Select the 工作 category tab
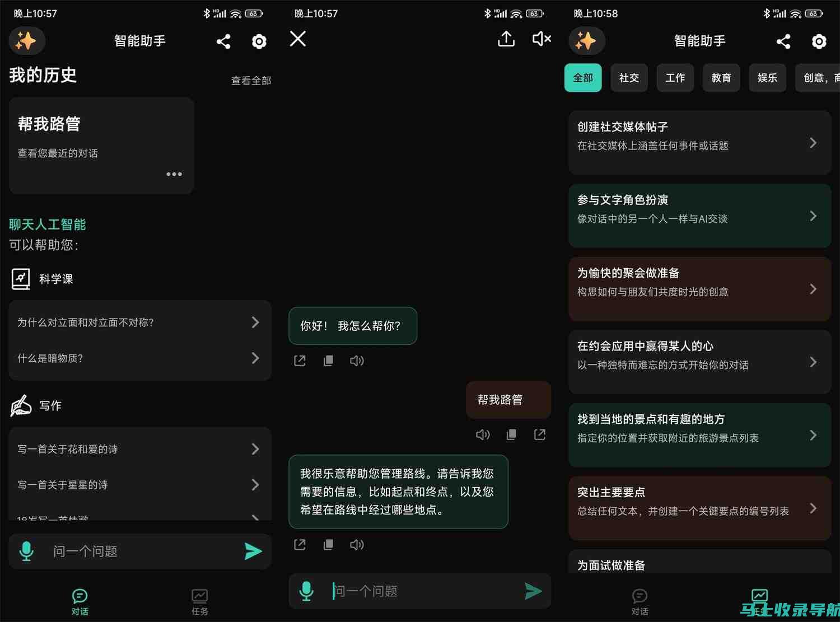This screenshot has height=622, width=840. pyautogui.click(x=675, y=78)
